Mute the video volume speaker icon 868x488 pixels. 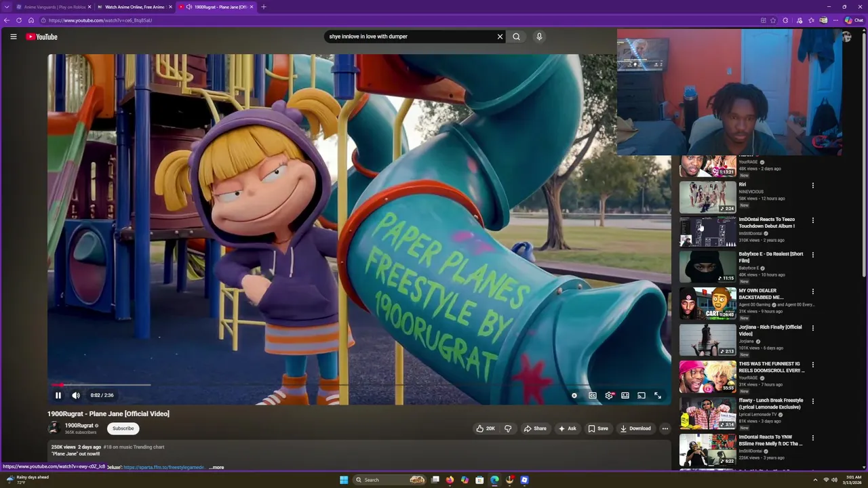[x=76, y=395]
